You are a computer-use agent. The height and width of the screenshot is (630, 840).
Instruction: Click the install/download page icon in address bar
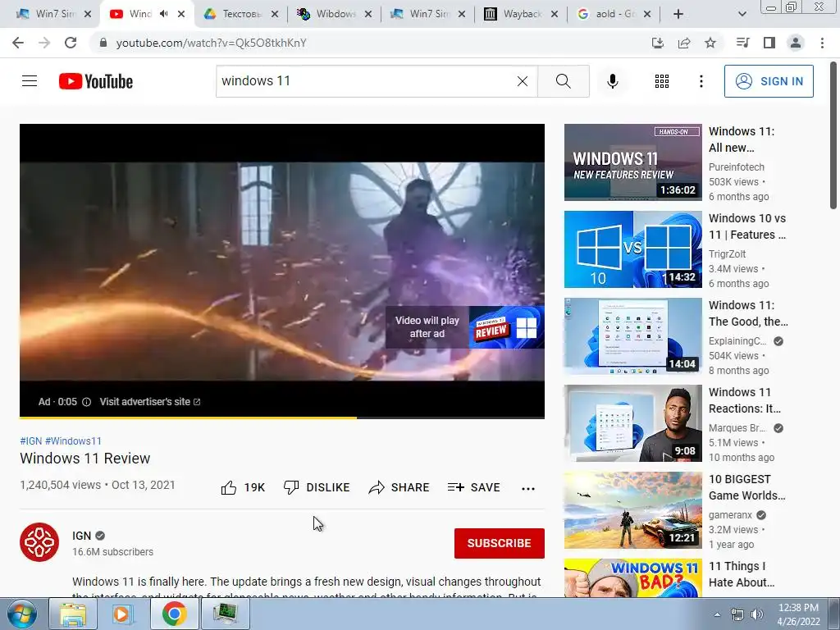pyautogui.click(x=657, y=43)
